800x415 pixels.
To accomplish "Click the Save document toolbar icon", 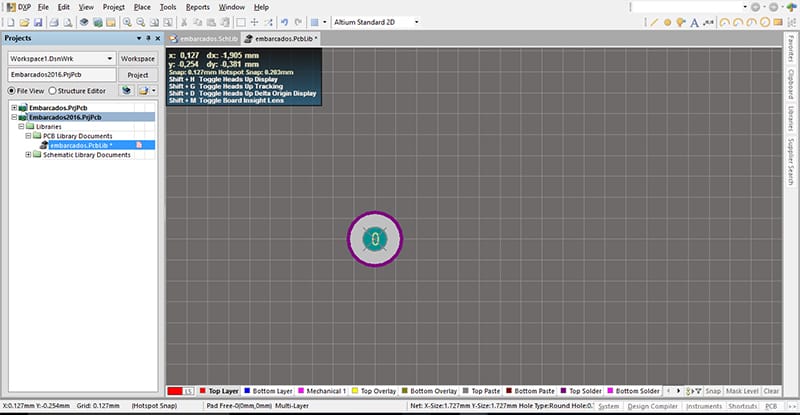I will [x=38, y=21].
